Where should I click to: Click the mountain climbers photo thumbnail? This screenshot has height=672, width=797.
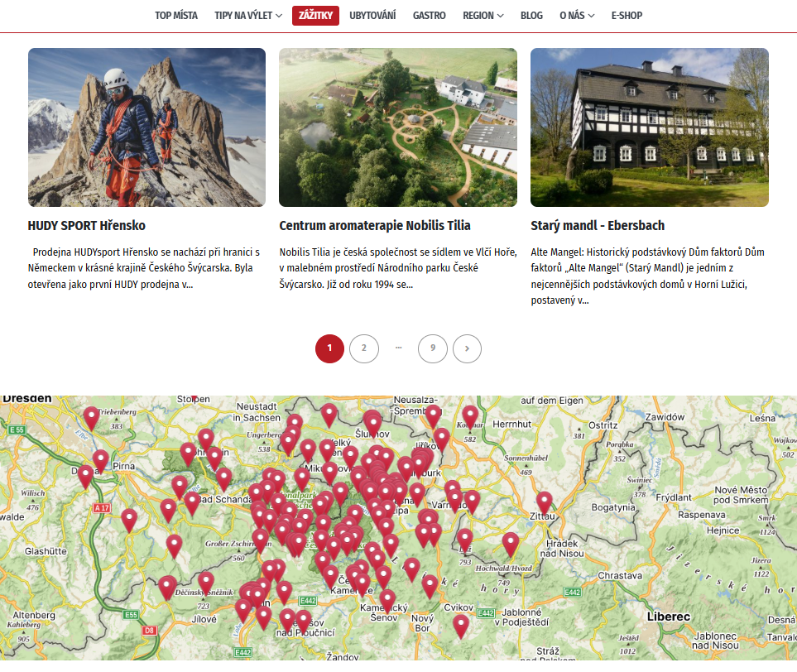pos(146,127)
